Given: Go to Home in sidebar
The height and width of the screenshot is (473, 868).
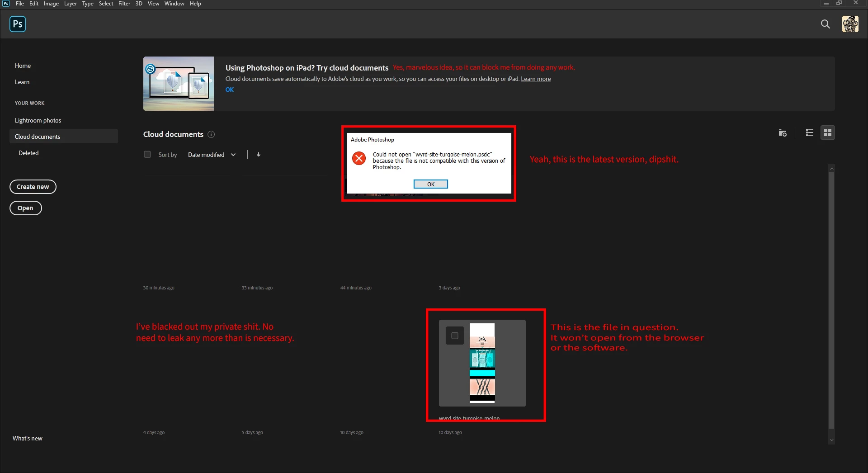Looking at the screenshot, I should click(x=23, y=66).
